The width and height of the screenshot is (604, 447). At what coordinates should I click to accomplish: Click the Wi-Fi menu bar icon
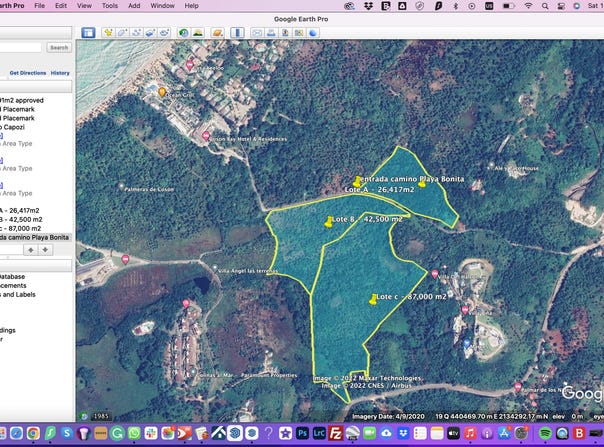(528, 6)
